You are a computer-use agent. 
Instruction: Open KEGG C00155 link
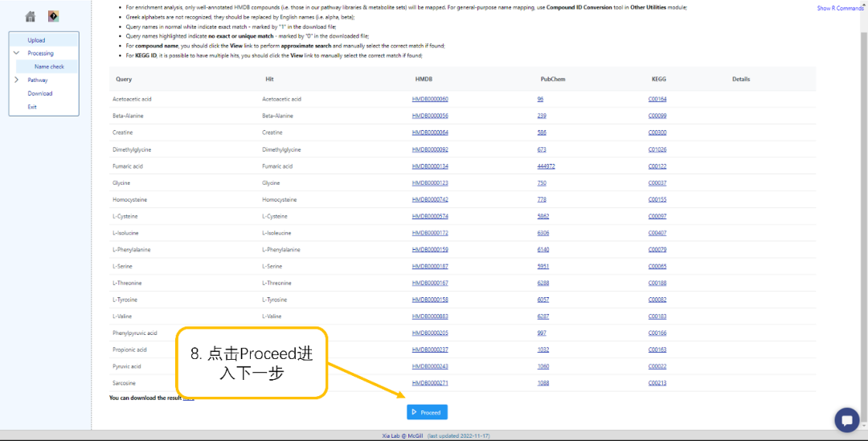[x=657, y=199]
